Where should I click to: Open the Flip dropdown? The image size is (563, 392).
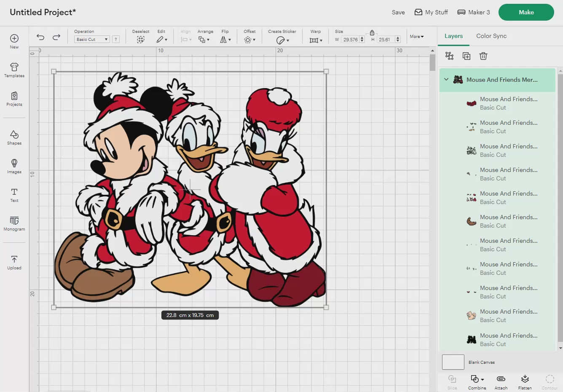click(225, 40)
